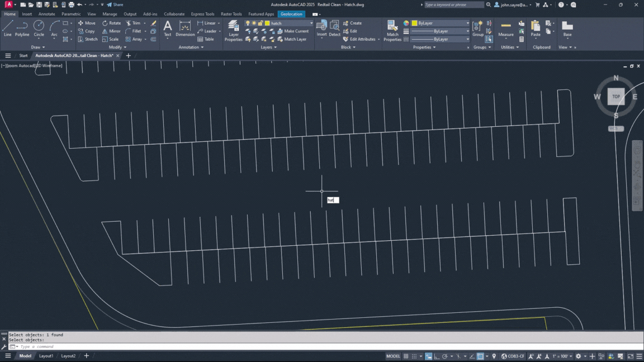Select the Line tool
Screen dimensions: 644x362
[7, 28]
